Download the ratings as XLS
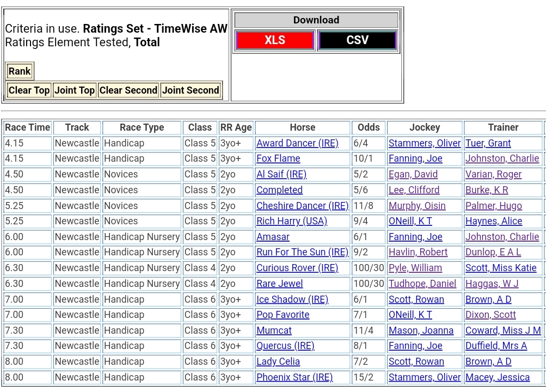Viewport: 546px width, 392px height. (x=274, y=40)
